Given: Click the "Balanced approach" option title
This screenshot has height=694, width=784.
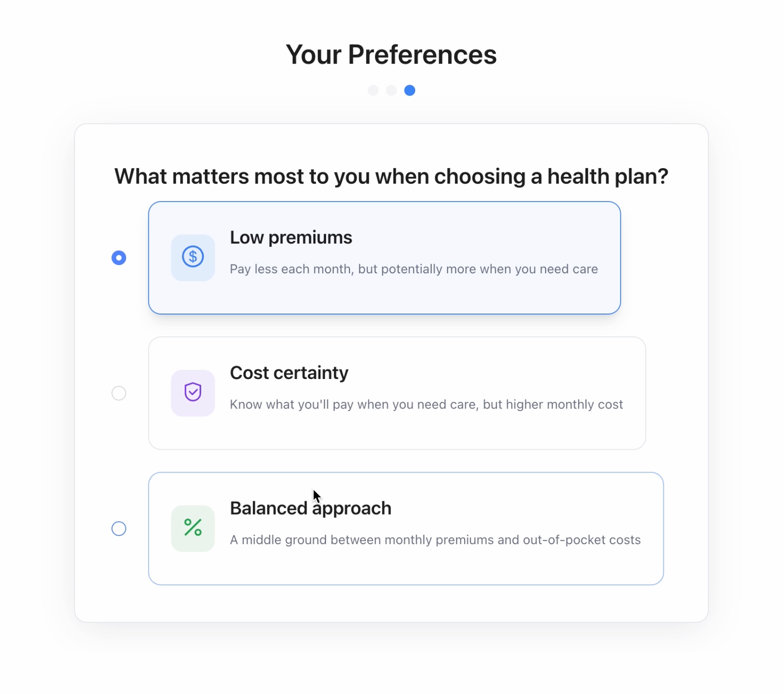Looking at the screenshot, I should click(310, 508).
